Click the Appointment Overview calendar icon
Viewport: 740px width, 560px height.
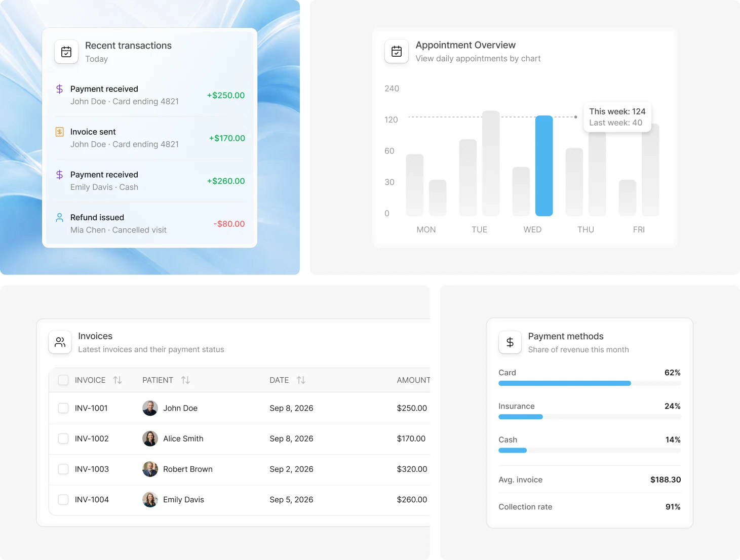(x=397, y=51)
